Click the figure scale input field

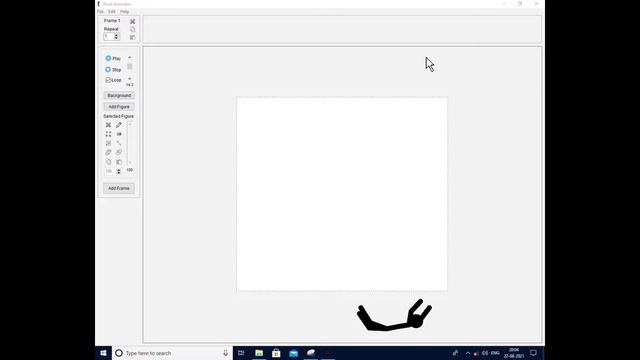coord(110,171)
